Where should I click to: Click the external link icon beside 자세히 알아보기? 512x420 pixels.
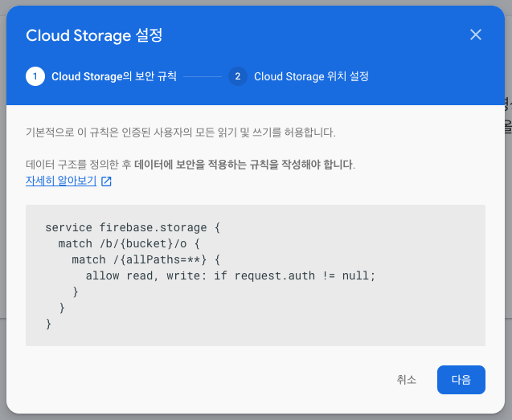click(x=106, y=181)
